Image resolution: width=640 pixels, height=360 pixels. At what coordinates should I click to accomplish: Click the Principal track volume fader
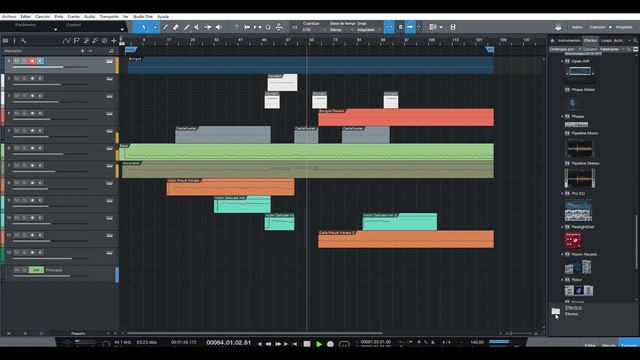tap(51, 276)
